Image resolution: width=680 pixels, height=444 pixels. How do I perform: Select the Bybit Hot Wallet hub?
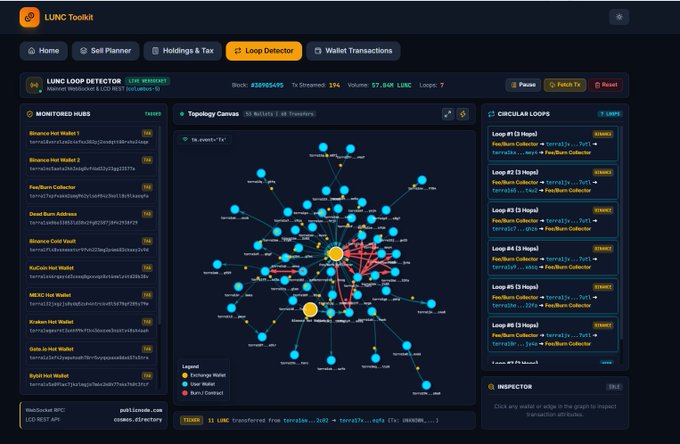click(x=91, y=380)
